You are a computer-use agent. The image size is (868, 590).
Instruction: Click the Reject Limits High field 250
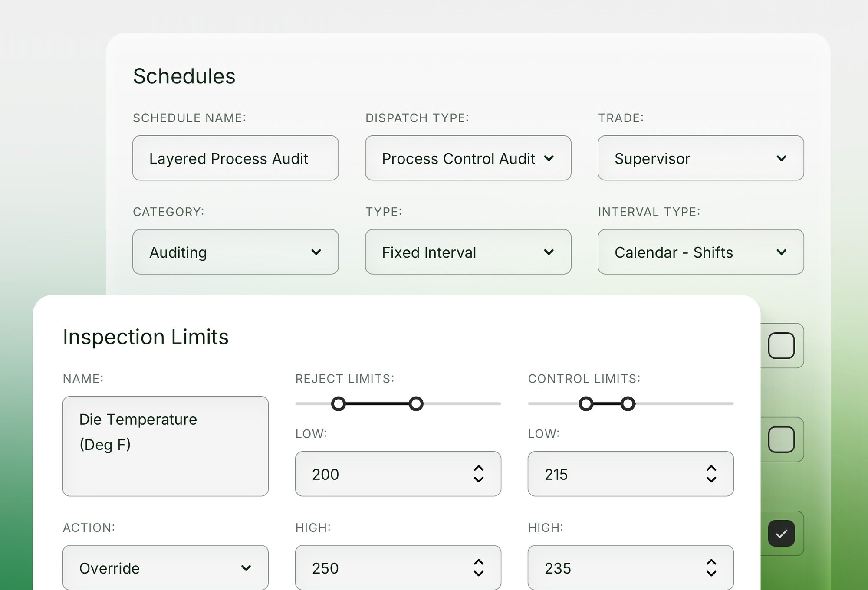click(x=398, y=567)
